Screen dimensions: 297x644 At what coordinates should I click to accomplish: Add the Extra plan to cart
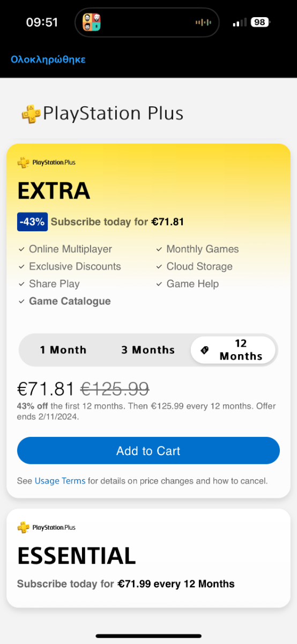(x=148, y=451)
